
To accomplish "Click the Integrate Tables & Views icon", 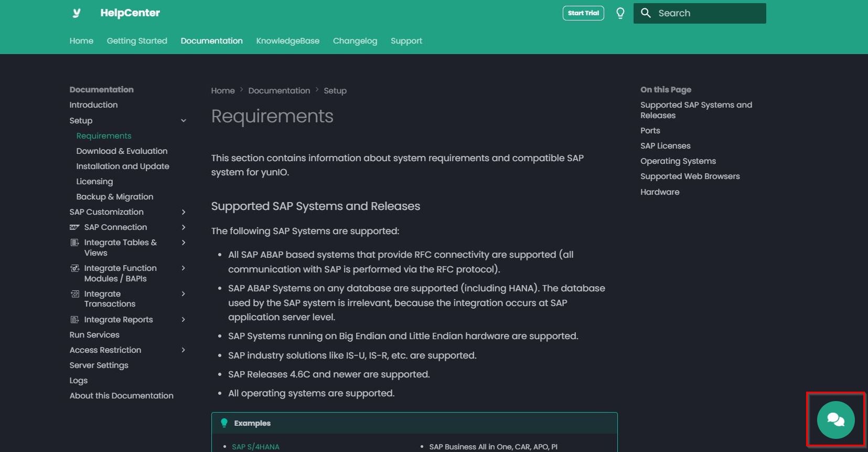I will point(74,243).
